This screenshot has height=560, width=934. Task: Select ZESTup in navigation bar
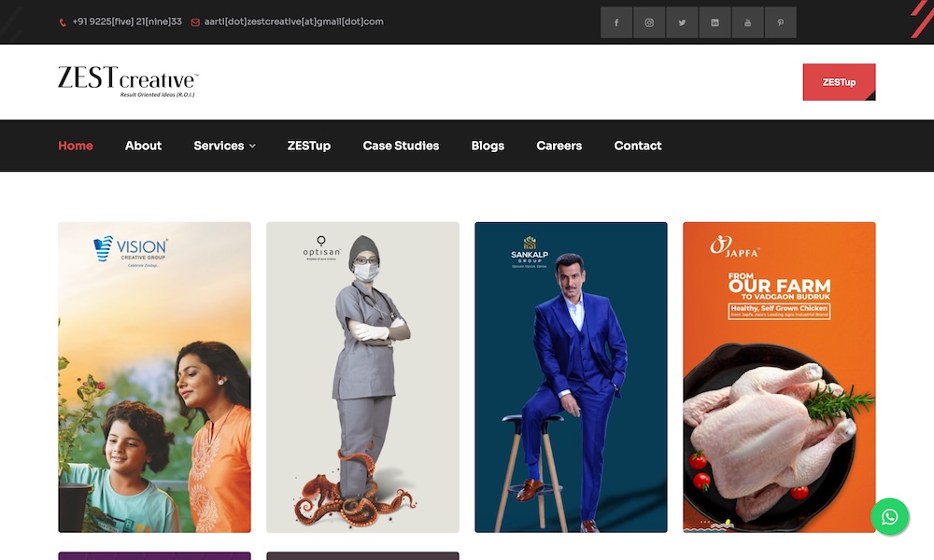(309, 146)
